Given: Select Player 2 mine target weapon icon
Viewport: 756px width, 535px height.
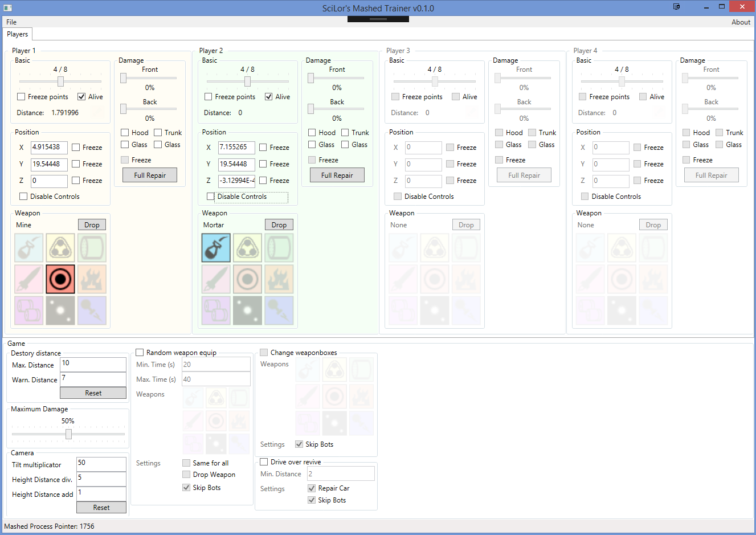Looking at the screenshot, I should [247, 279].
